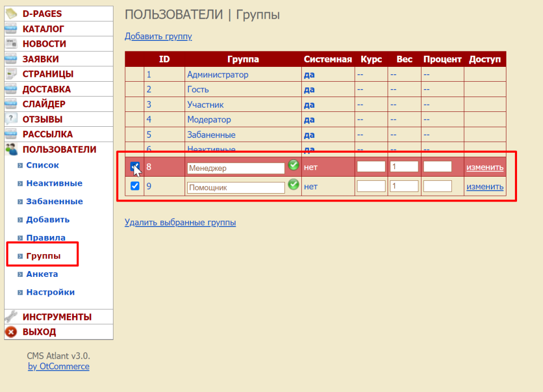Select the Администратор group name
Viewport: 543px width, 392px height.
click(217, 74)
